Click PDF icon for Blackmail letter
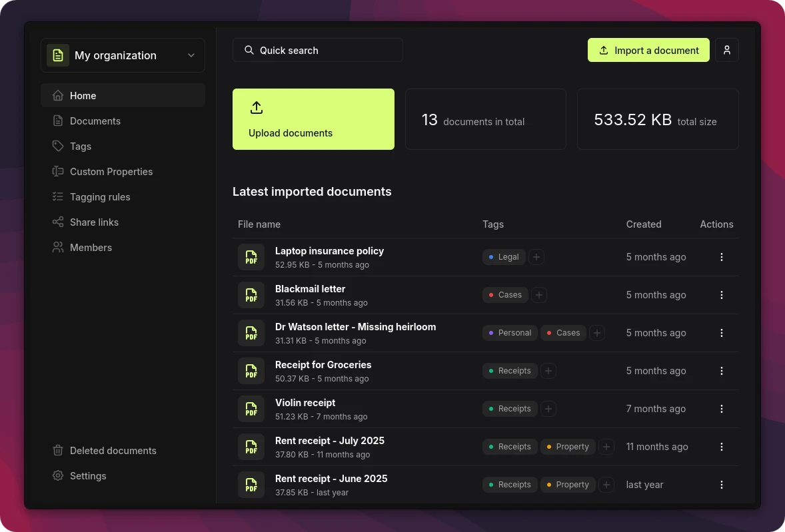The width and height of the screenshot is (785, 532). (x=251, y=295)
